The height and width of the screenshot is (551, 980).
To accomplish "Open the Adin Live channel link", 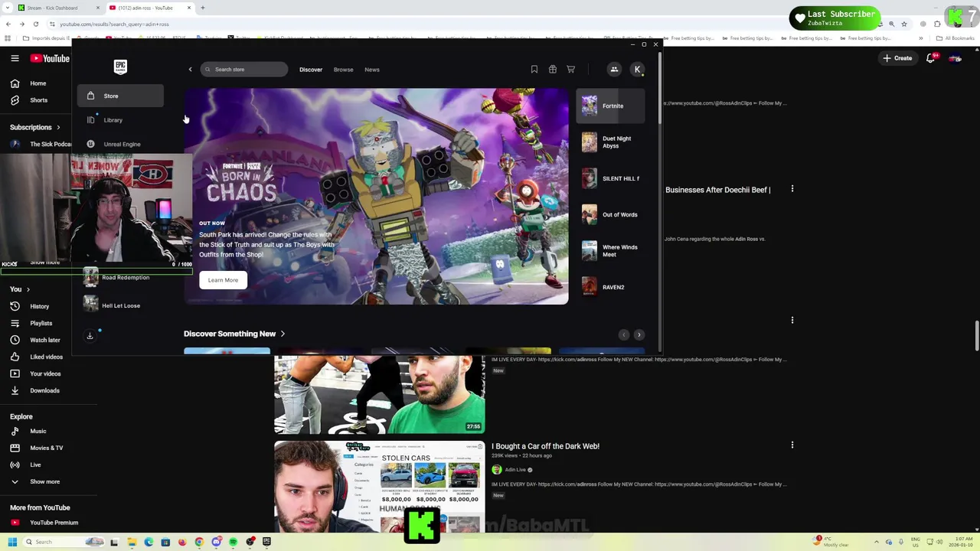I will coord(515,470).
